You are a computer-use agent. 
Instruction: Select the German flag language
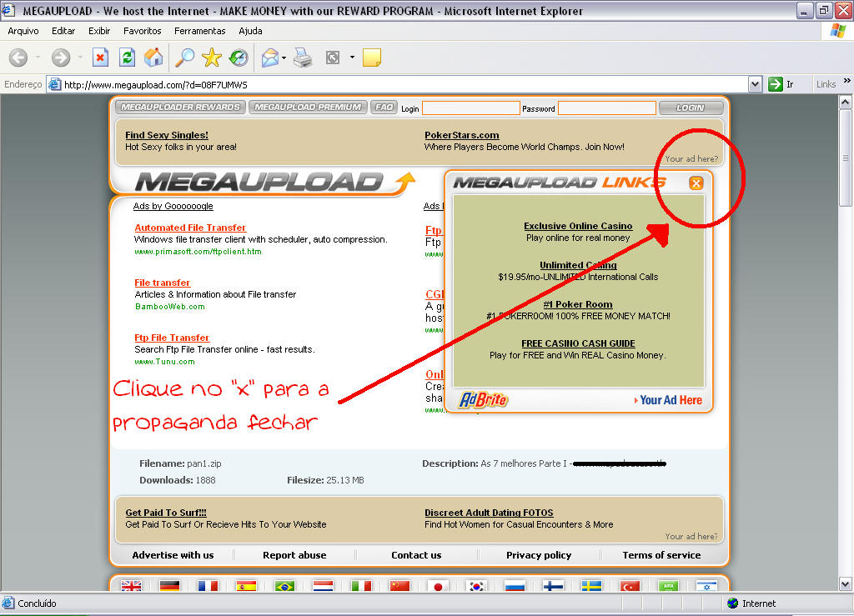point(169,586)
